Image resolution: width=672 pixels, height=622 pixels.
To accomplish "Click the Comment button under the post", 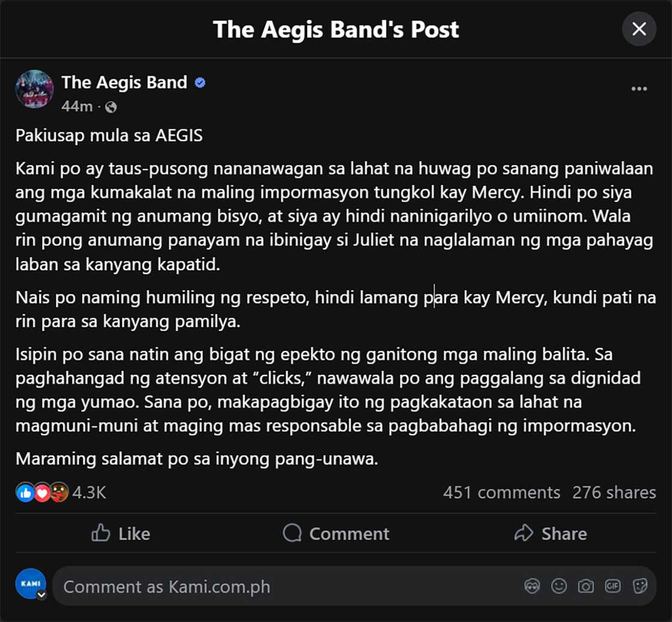I will 336,533.
